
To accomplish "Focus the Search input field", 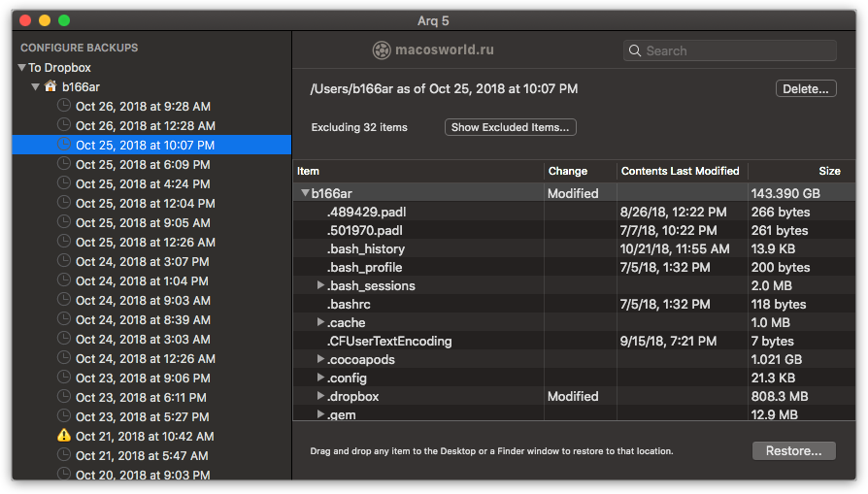I will (729, 50).
